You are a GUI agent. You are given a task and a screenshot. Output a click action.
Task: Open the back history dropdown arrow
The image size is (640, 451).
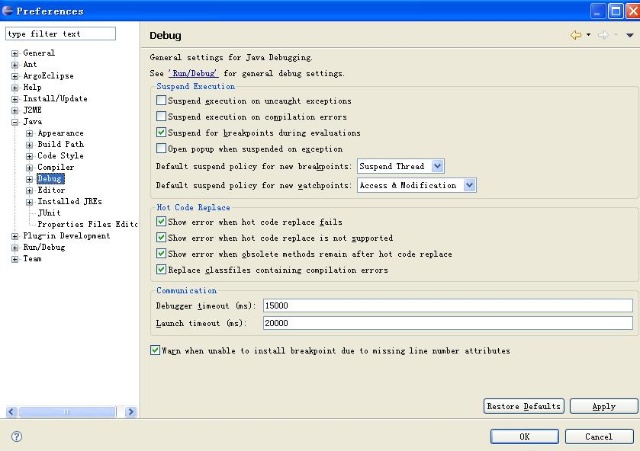tap(588, 35)
